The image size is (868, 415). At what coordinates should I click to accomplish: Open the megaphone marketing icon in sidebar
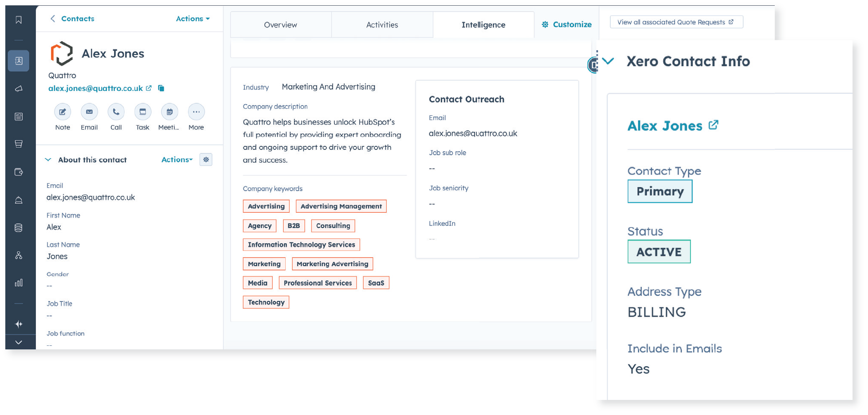pyautogui.click(x=19, y=89)
